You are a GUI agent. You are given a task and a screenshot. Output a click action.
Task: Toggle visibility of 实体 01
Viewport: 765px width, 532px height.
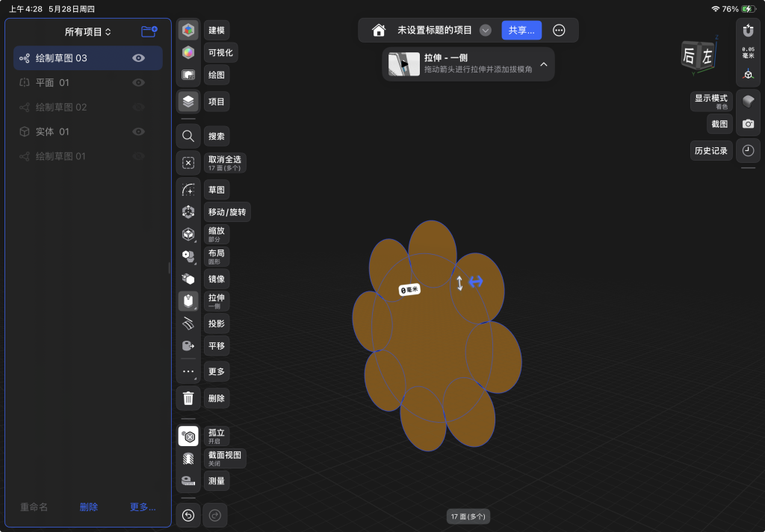pyautogui.click(x=138, y=132)
